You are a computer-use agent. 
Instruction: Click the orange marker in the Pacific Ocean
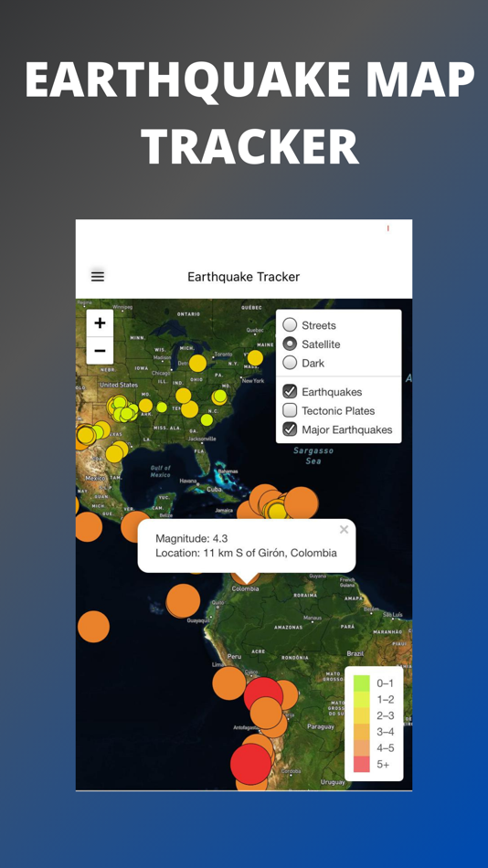[x=93, y=627]
